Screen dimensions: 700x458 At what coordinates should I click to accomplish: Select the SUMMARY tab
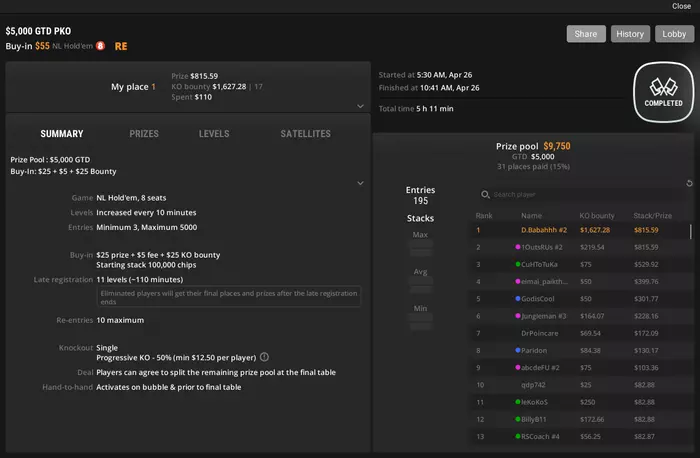tap(62, 134)
